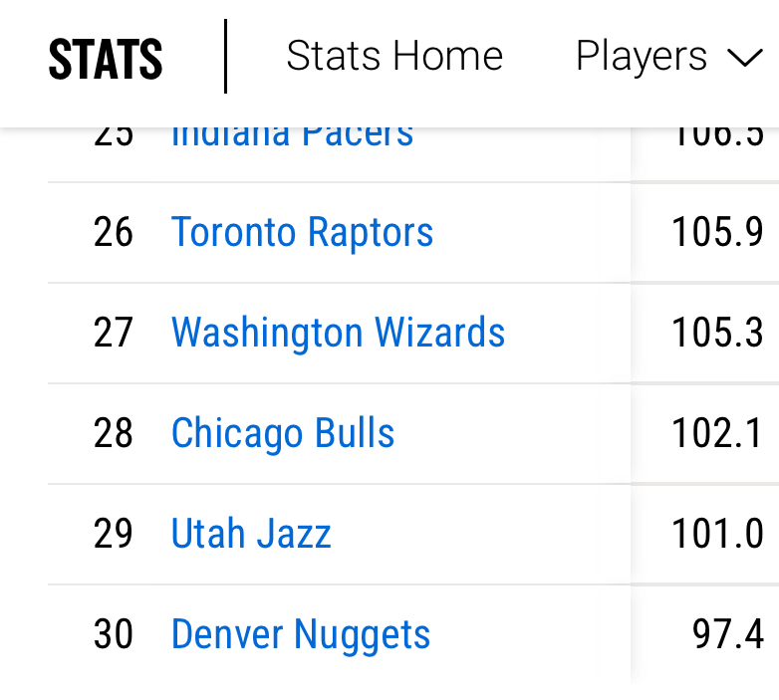Click the Denver Nuggets link
Image resolution: width=779 pixels, height=700 pixels.
coord(301,634)
